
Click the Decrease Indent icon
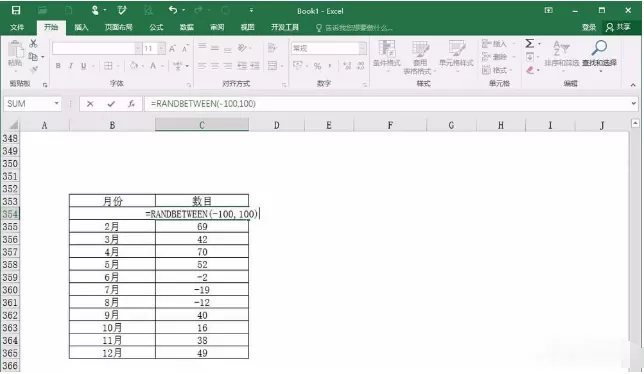point(242,66)
